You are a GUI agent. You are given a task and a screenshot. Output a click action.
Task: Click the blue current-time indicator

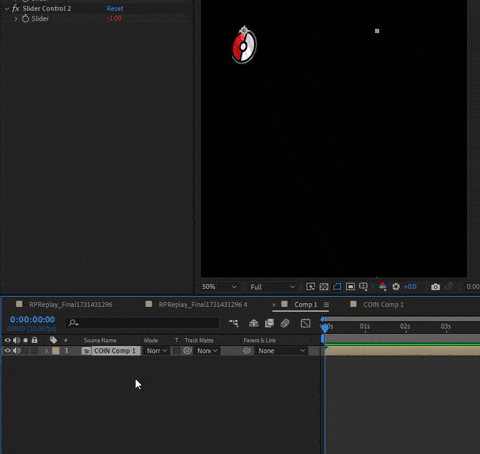tap(324, 328)
